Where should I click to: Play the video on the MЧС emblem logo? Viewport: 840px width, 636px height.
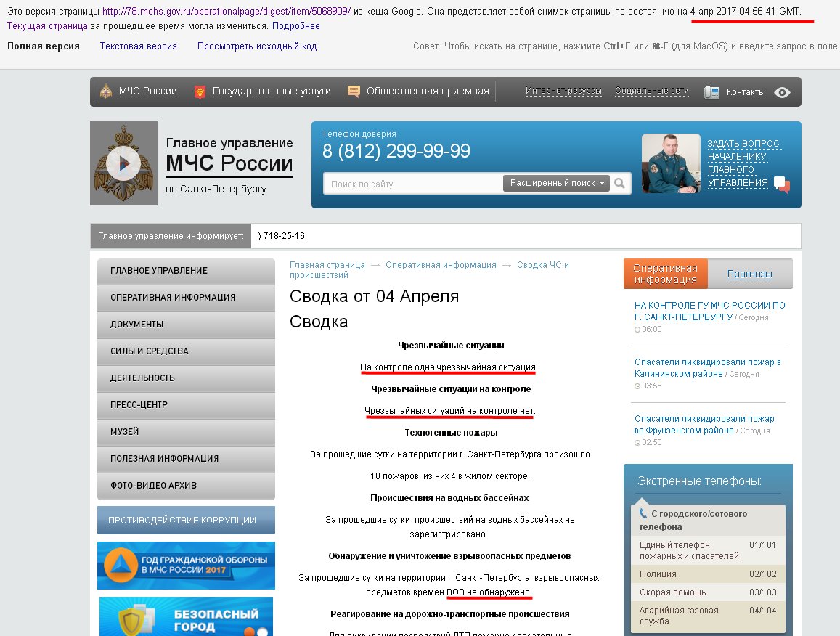tap(123, 163)
